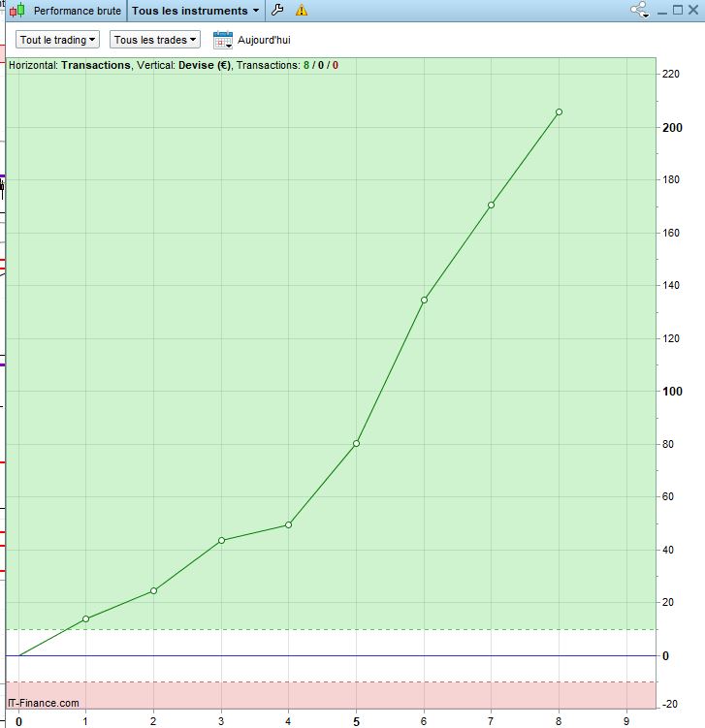Click the bold 5 label on horizontal axis
The image size is (705, 728).
coord(356,722)
